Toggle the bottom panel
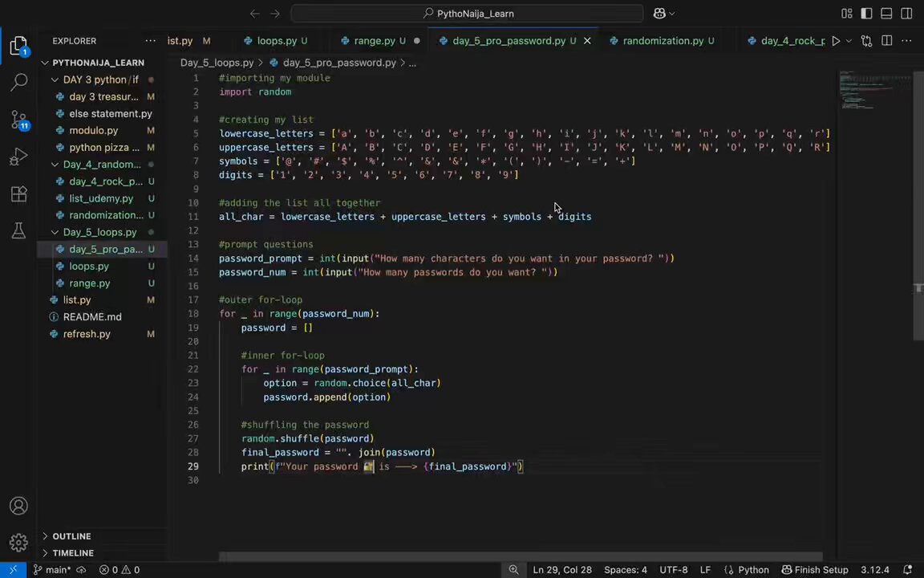This screenshot has height=578, width=924. 886,13
